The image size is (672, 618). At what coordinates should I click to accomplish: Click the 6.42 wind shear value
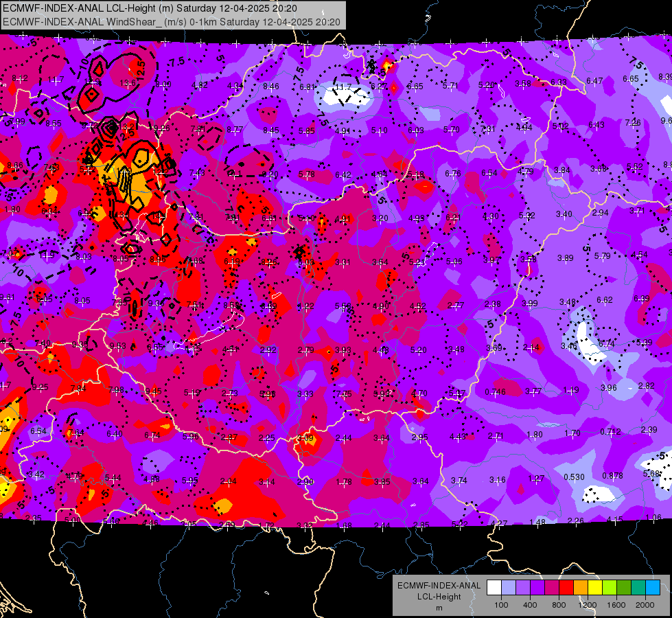[343, 174]
